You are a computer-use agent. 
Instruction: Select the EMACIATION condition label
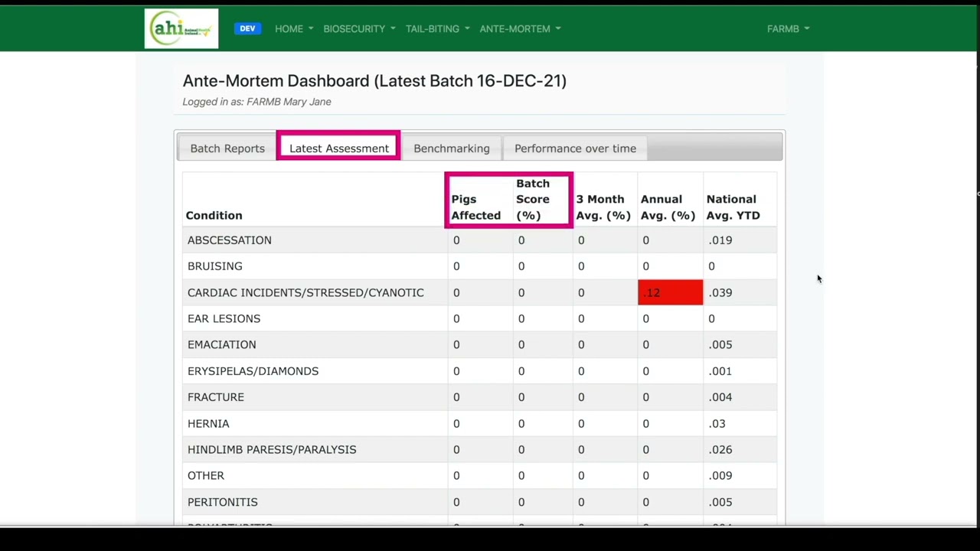222,344
